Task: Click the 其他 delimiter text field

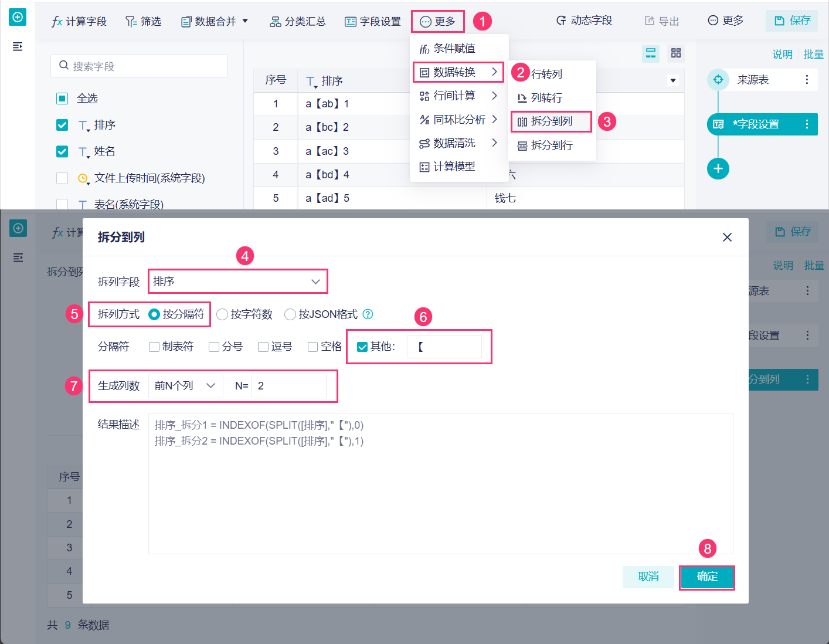Action: tap(444, 347)
